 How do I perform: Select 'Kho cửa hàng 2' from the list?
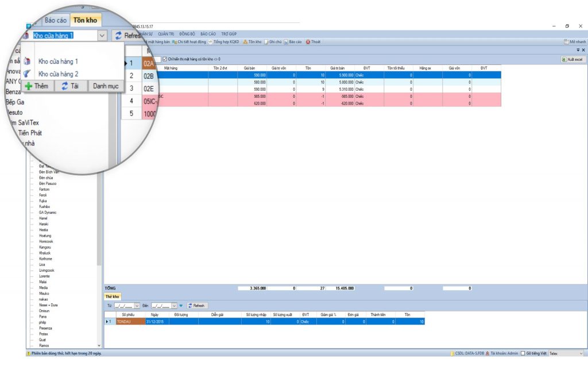[x=58, y=74]
